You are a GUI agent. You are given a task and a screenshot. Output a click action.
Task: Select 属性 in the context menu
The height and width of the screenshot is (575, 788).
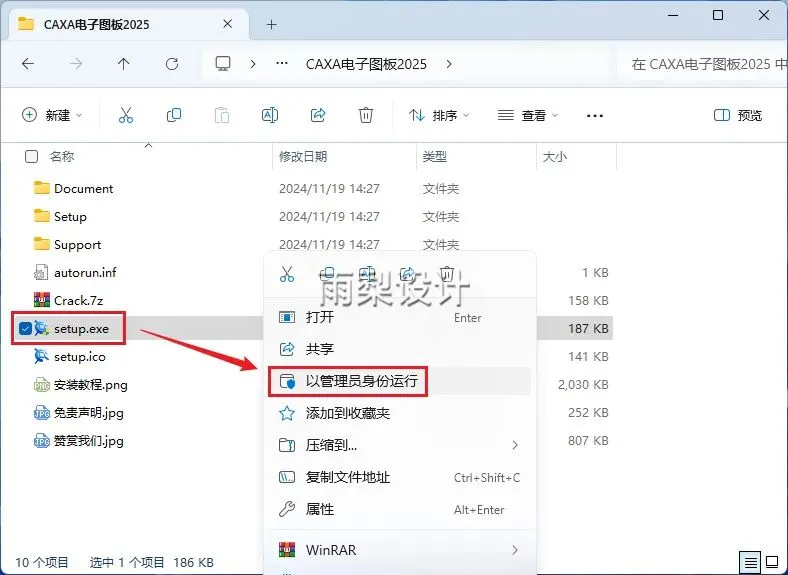click(400, 510)
